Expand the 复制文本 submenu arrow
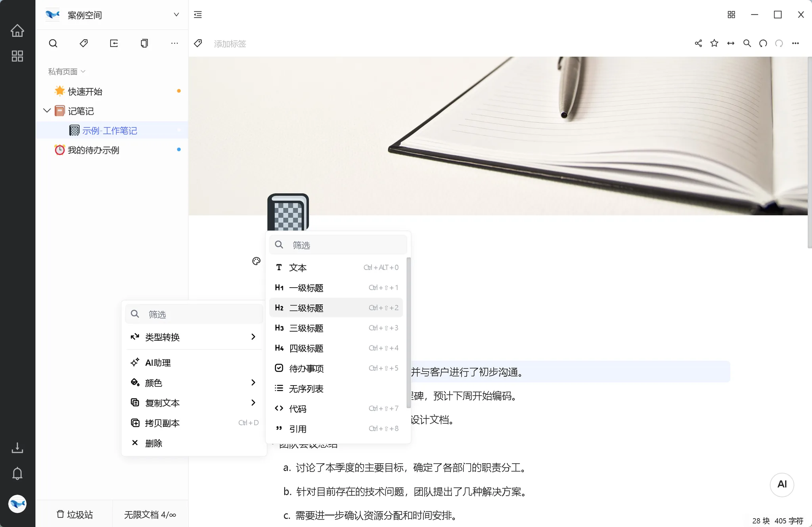The height and width of the screenshot is (527, 812). pos(253,403)
